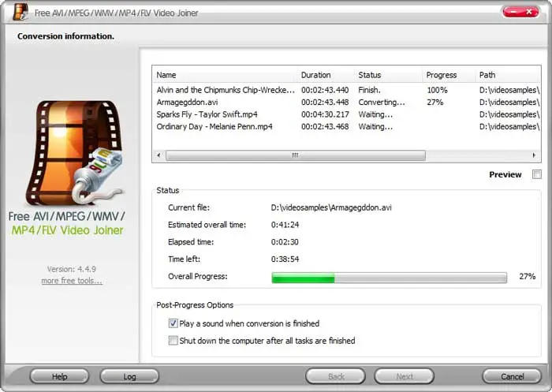This screenshot has width=552, height=392.
Task: Sort by the Duration column header
Action: click(x=326, y=75)
